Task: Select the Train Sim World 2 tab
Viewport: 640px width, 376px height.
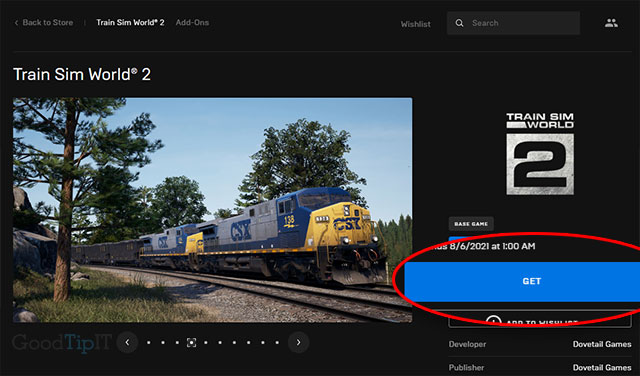Action: (130, 22)
